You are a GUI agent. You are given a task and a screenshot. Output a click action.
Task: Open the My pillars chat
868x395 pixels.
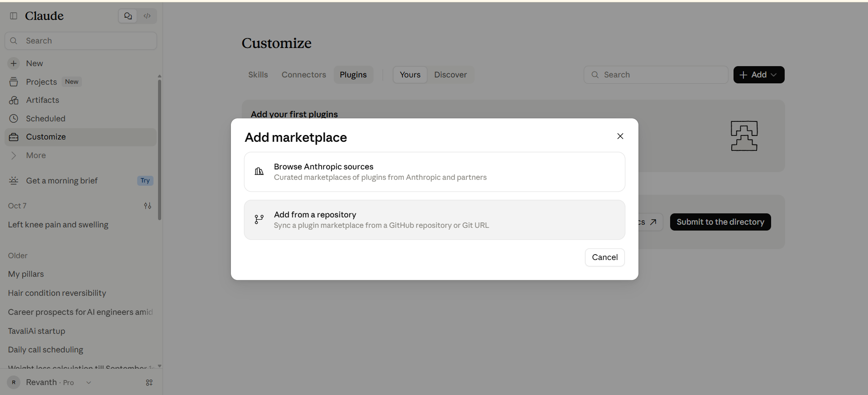click(x=26, y=274)
